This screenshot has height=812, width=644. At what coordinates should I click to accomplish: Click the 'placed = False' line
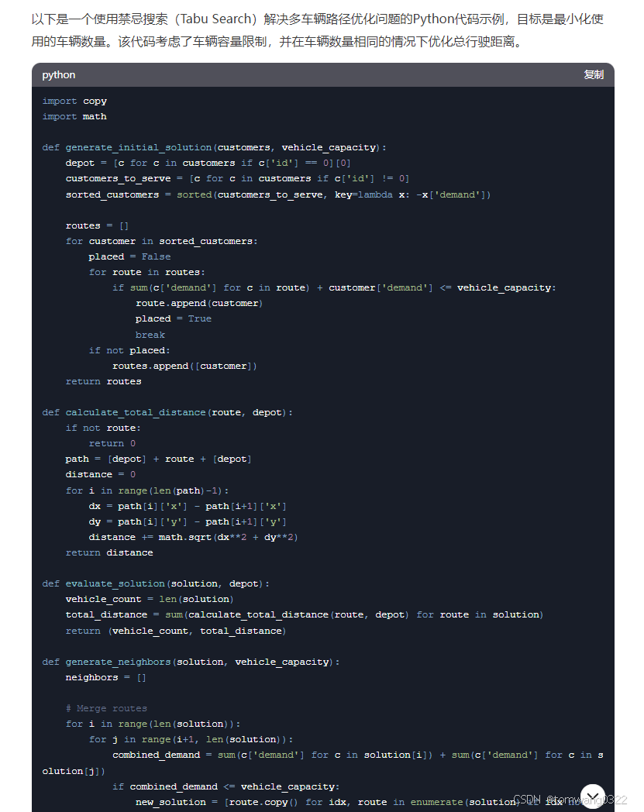pyautogui.click(x=129, y=257)
